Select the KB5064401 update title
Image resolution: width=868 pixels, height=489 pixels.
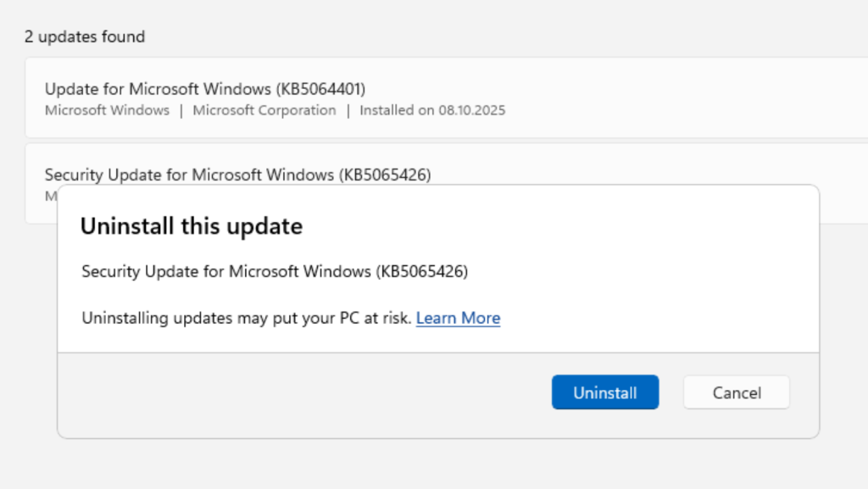pos(204,88)
